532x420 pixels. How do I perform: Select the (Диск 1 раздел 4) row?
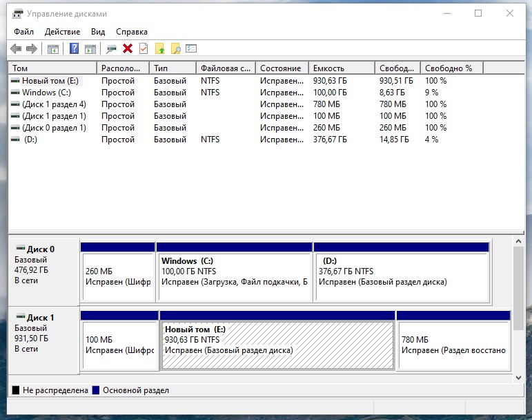pos(266,104)
